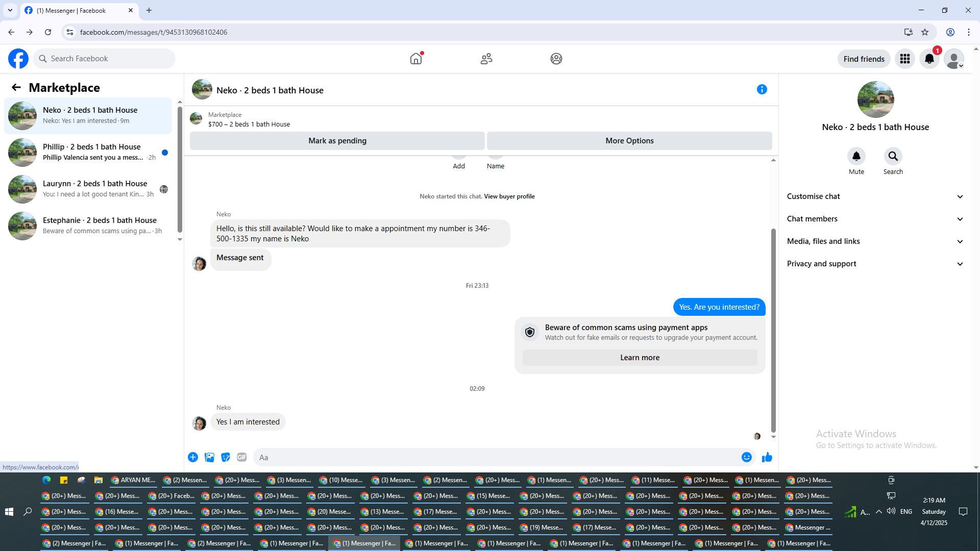Open the Groups icon in top navigation

tap(556, 59)
